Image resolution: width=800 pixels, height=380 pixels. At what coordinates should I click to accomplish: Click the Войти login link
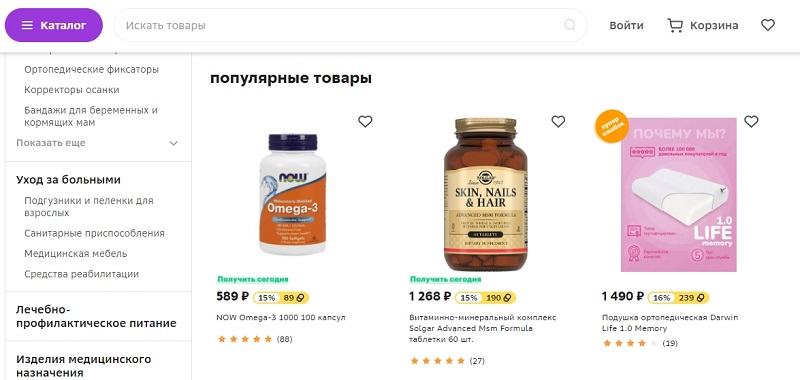click(627, 25)
